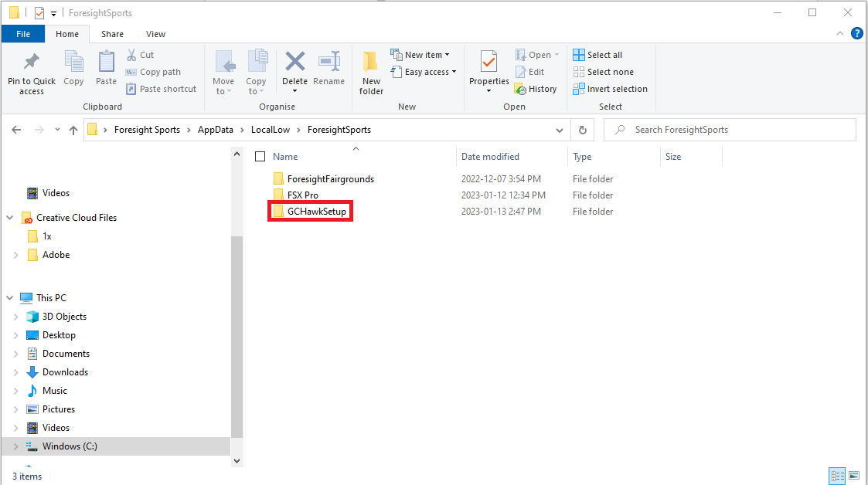Expand the Adobe folder node
The height and width of the screenshot is (485, 868).
[x=16, y=255]
